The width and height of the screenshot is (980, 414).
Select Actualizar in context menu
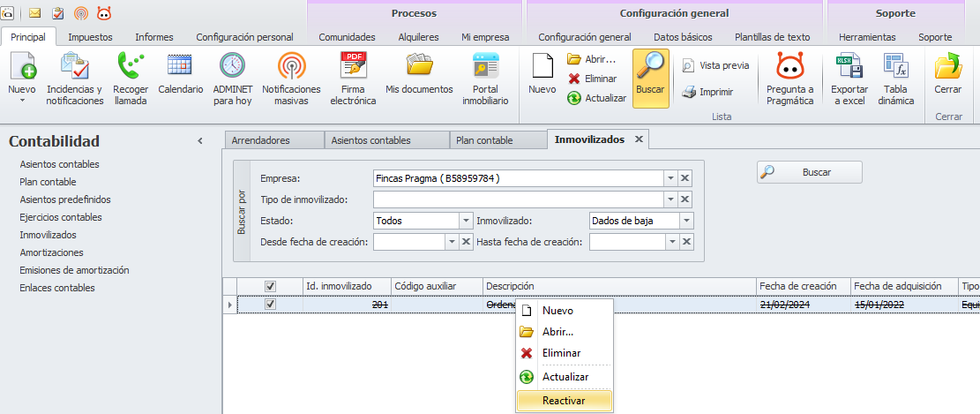pyautogui.click(x=565, y=377)
